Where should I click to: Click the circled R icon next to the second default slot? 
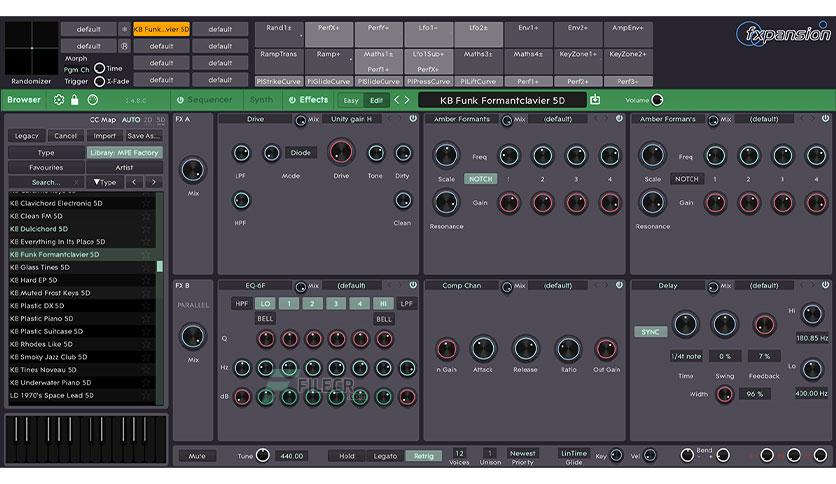[124, 46]
